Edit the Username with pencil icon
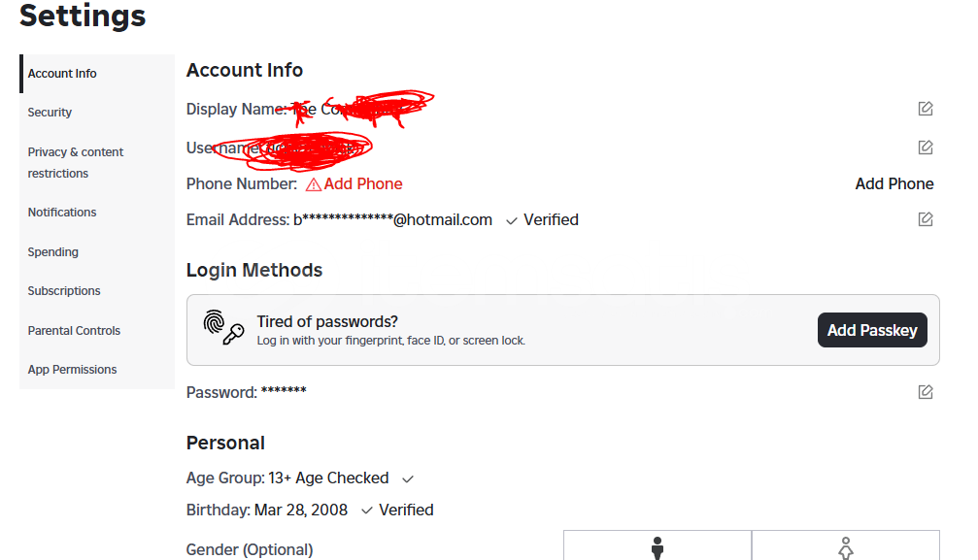 [926, 148]
